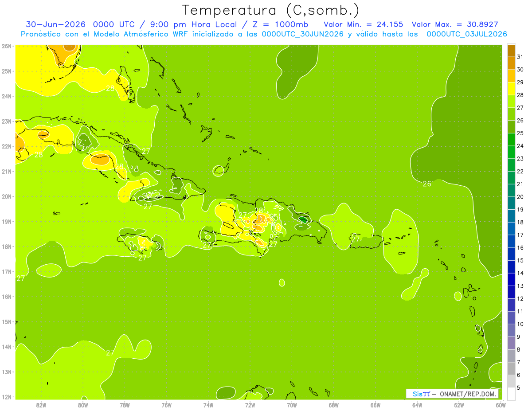Click the colorbar label "31"
This screenshot has width=532, height=411.
coord(520,57)
